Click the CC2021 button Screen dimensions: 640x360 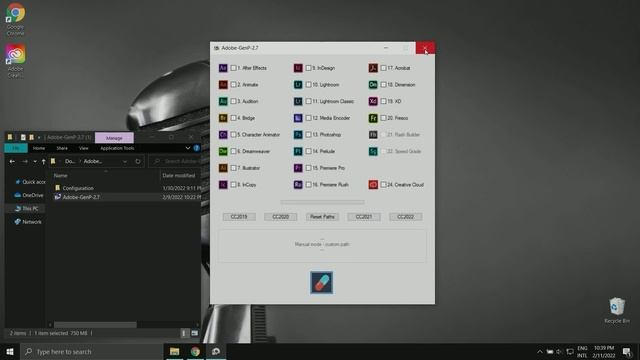click(x=364, y=217)
